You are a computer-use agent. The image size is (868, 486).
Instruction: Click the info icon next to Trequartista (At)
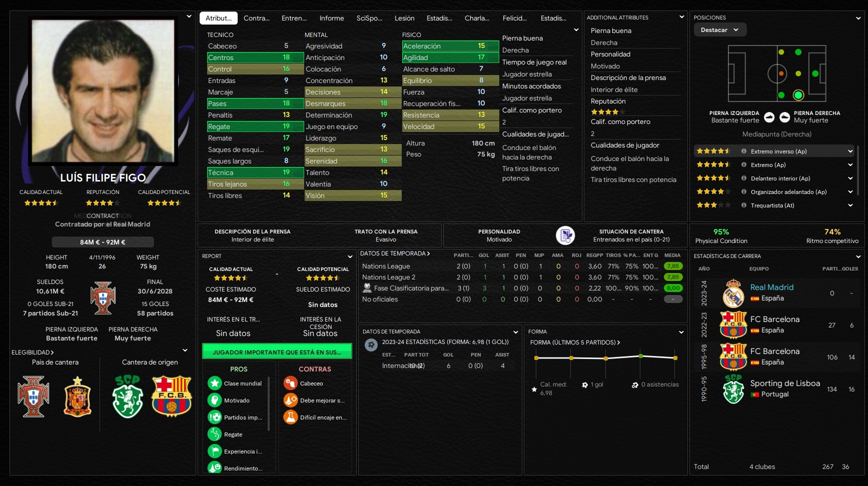click(744, 205)
